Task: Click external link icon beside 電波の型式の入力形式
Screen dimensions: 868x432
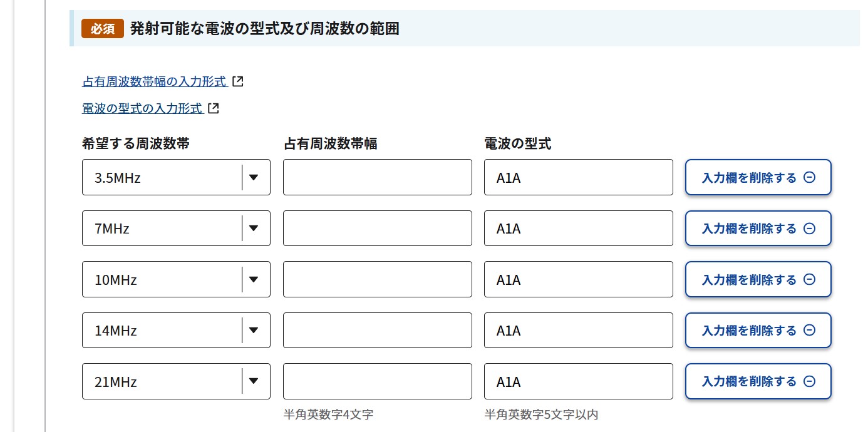Action: click(x=214, y=108)
